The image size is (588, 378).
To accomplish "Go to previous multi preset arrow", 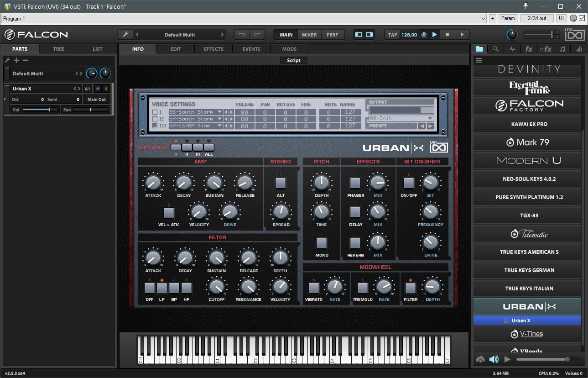I will pyautogui.click(x=137, y=35).
